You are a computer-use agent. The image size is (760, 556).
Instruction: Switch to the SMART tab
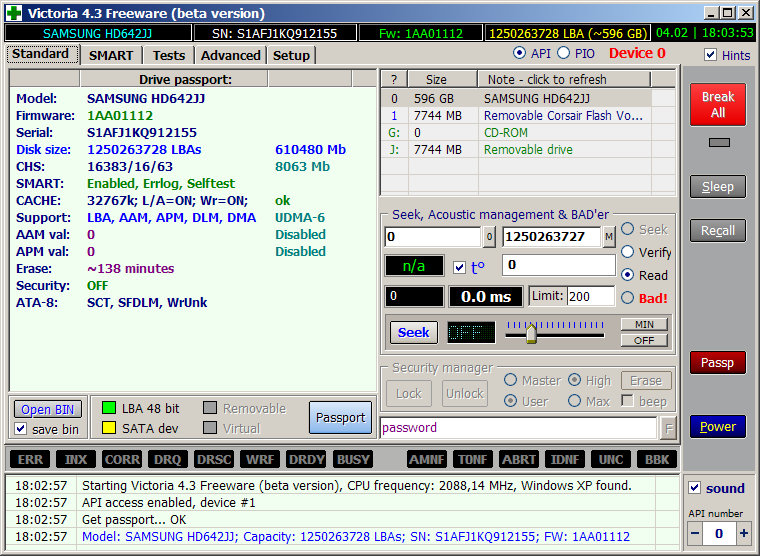(111, 55)
